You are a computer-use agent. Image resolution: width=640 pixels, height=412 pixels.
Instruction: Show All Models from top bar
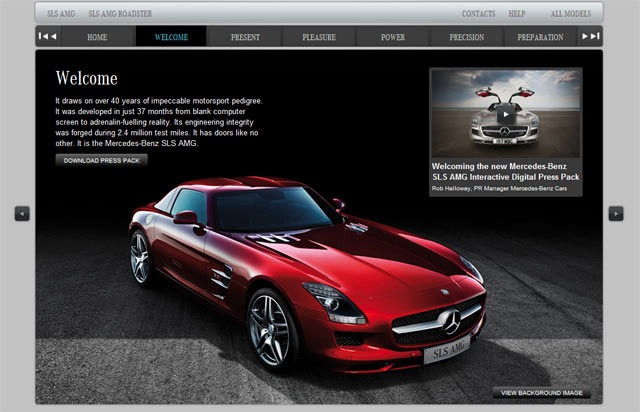(570, 14)
